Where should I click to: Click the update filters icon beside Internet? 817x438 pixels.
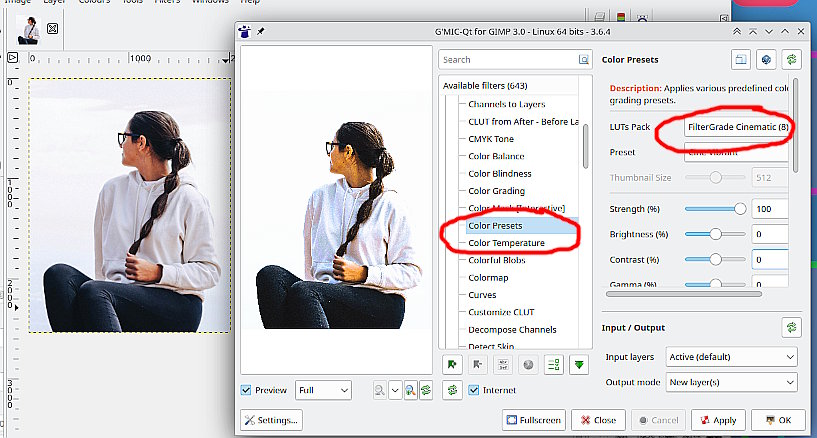[x=452, y=390]
